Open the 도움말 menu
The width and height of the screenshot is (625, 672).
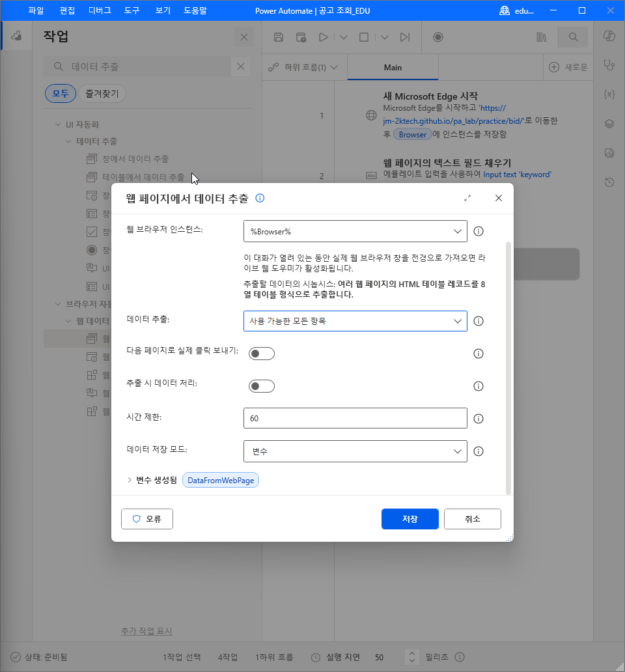point(195,10)
